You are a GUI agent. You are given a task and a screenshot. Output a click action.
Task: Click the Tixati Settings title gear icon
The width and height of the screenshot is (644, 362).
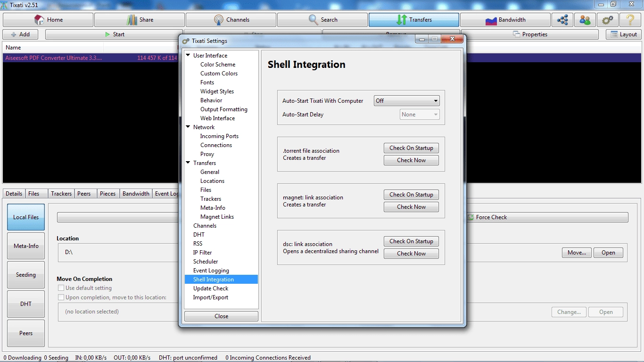coord(186,41)
